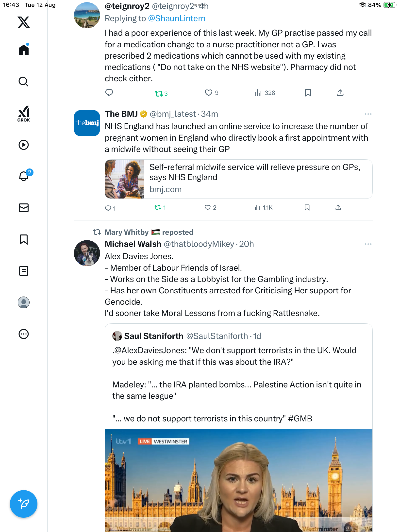Image resolution: width=399 pixels, height=532 pixels.
Task: Open Saul Staniforth's quoted video thumbnail
Action: [238, 480]
